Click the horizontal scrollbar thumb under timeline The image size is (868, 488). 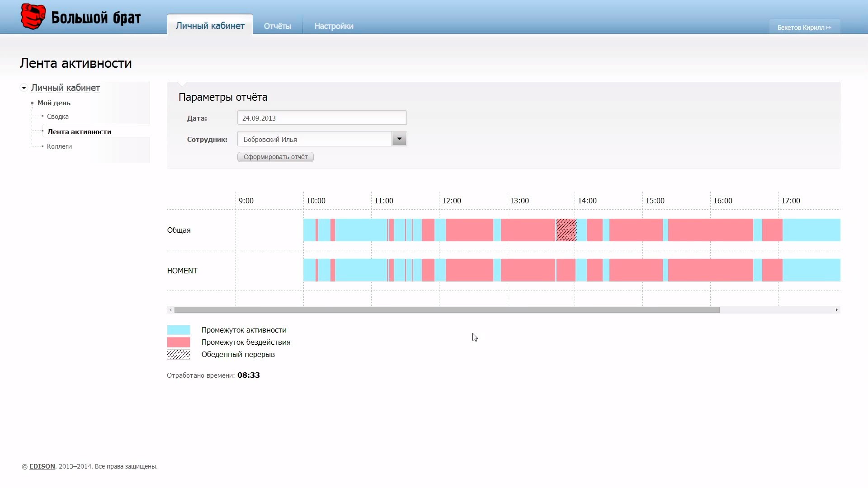tap(447, 310)
